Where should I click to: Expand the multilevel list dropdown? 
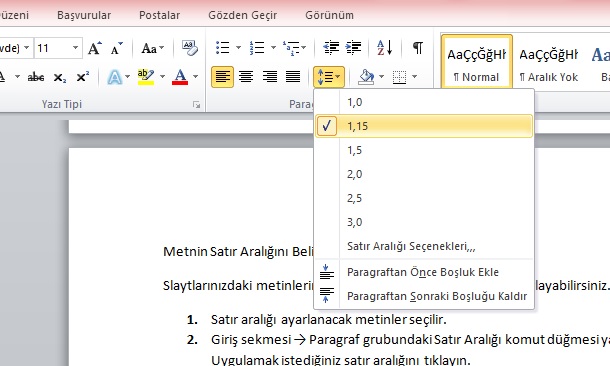point(304,48)
